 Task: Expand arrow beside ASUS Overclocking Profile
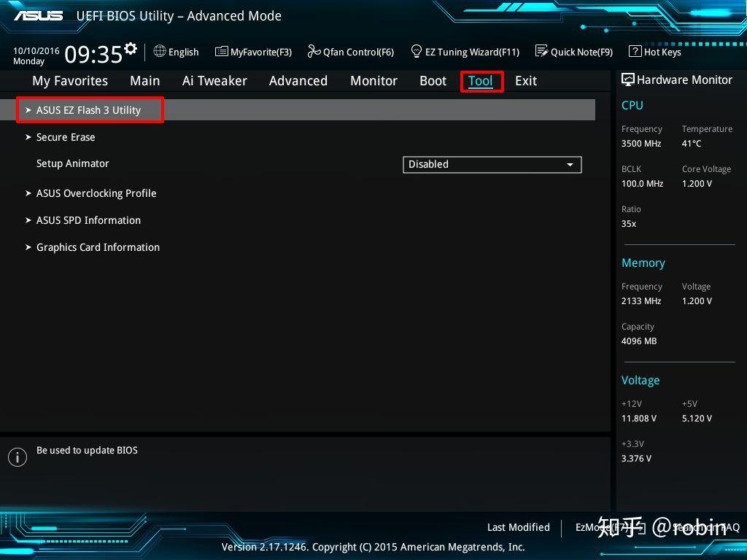pos(28,193)
